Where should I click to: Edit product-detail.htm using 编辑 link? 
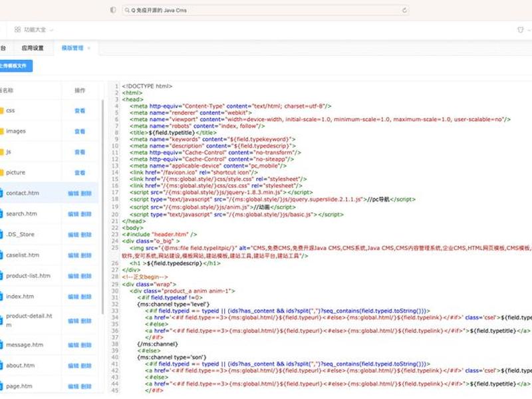pos(73,321)
